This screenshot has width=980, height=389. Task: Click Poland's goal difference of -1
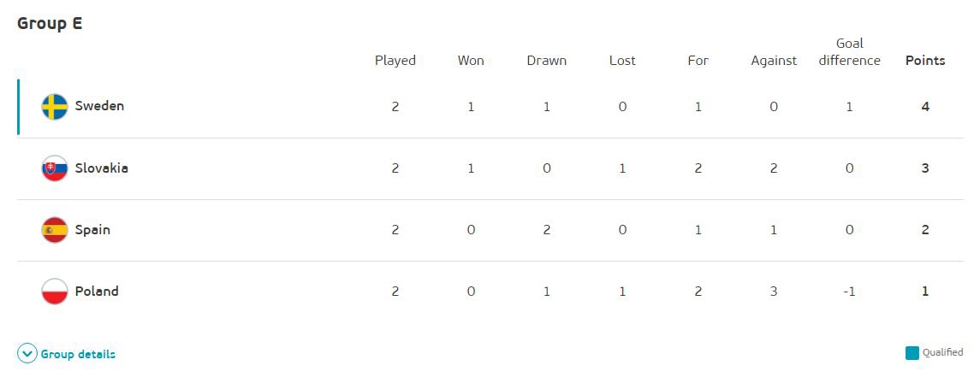tap(849, 292)
